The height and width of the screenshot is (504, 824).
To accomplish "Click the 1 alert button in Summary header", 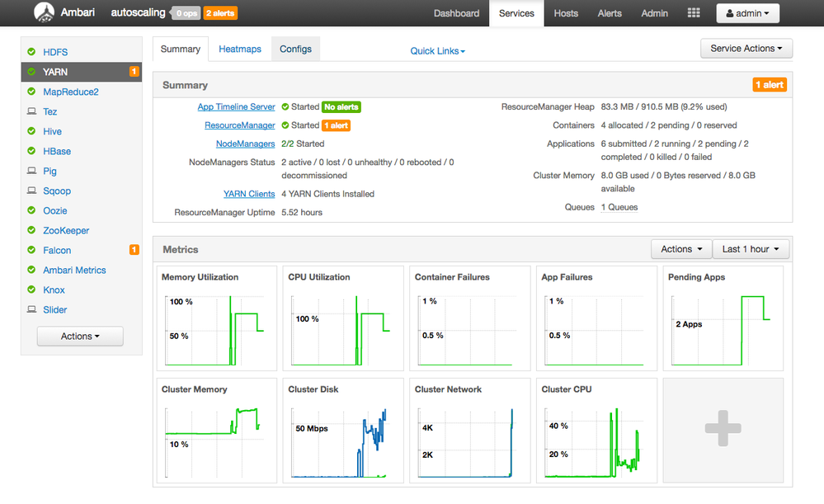I will (x=770, y=85).
